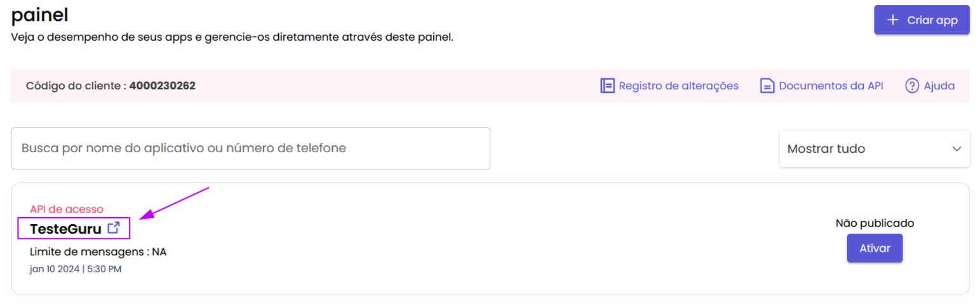980x304 pixels.
Task: Focus the app name or phone search field
Action: (x=250, y=149)
